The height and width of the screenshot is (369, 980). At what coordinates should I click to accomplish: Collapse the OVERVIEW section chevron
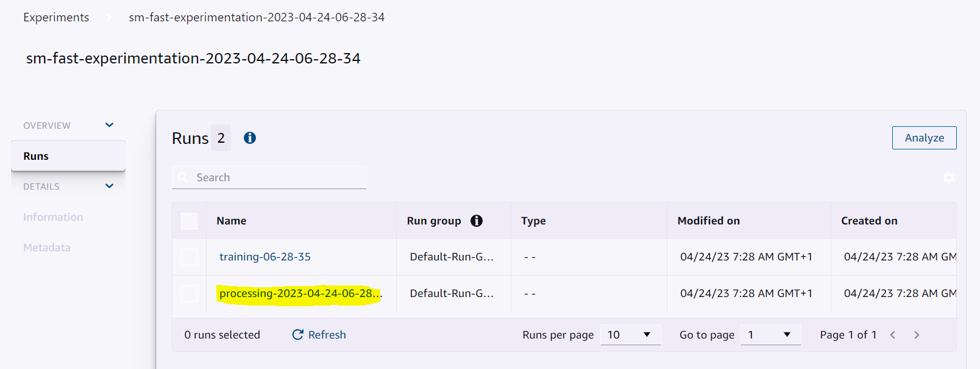110,125
